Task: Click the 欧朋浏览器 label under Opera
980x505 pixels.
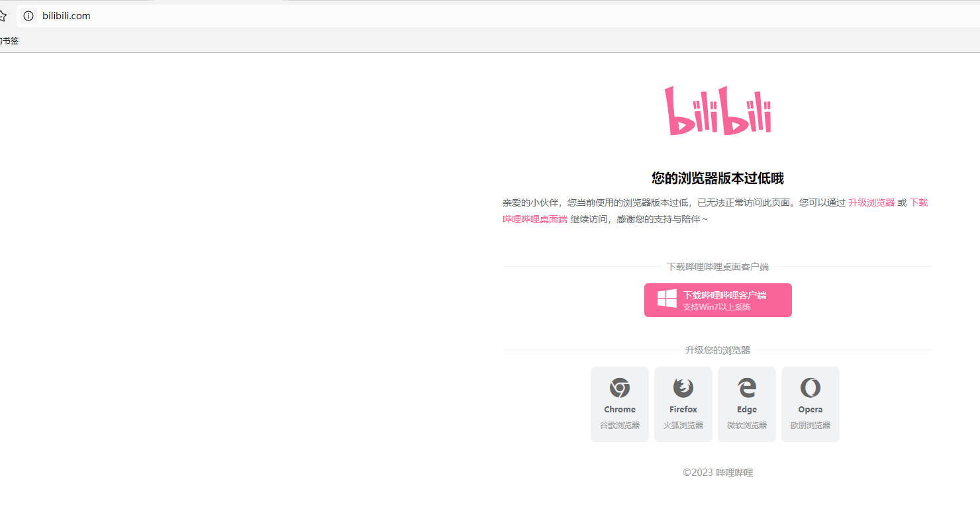Action: point(810,426)
